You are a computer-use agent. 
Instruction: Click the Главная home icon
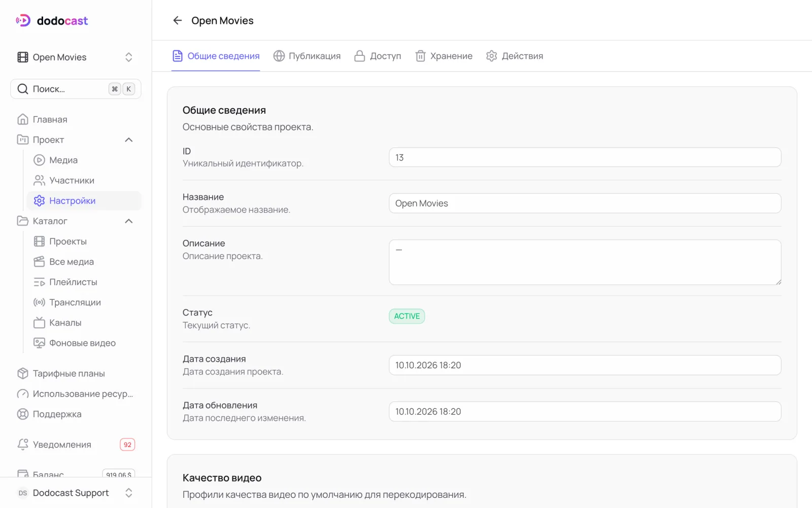tap(23, 119)
